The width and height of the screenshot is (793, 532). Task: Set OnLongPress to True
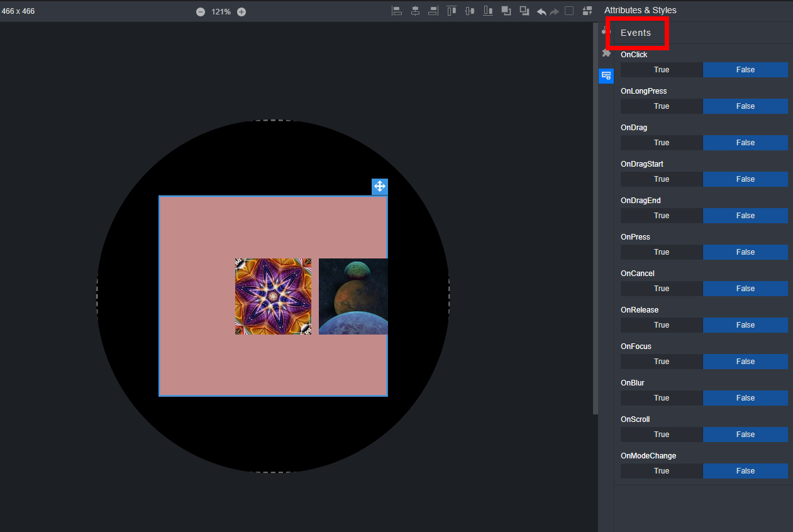point(661,106)
